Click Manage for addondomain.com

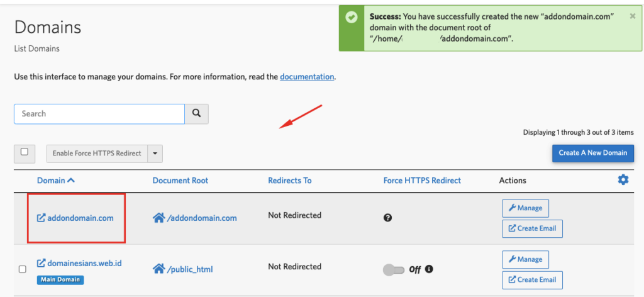tap(525, 208)
